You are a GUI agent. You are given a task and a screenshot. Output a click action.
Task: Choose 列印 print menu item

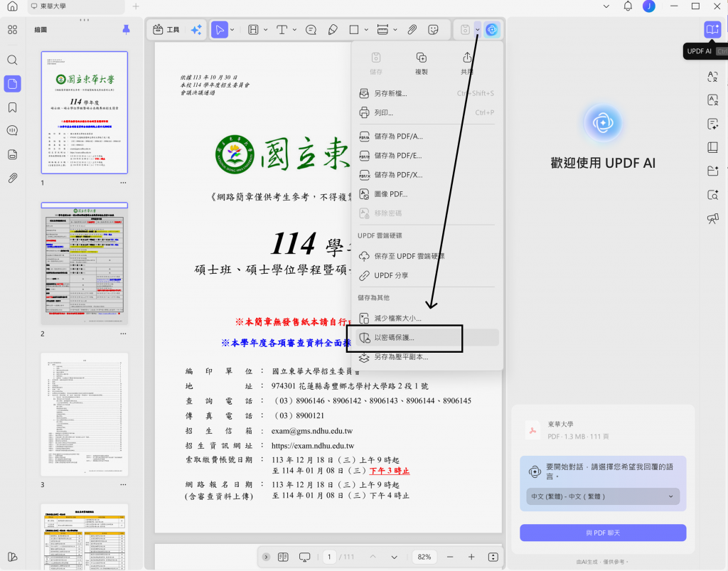[427, 113]
